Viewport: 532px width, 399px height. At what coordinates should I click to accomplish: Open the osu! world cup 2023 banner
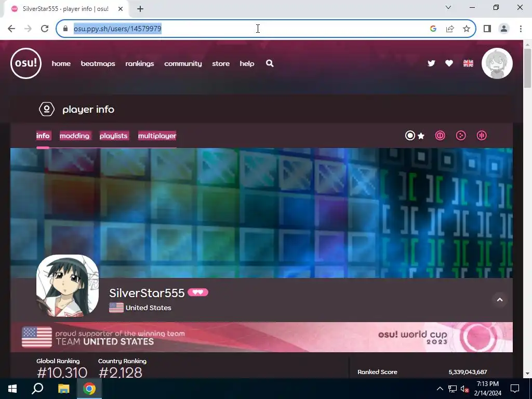262,337
